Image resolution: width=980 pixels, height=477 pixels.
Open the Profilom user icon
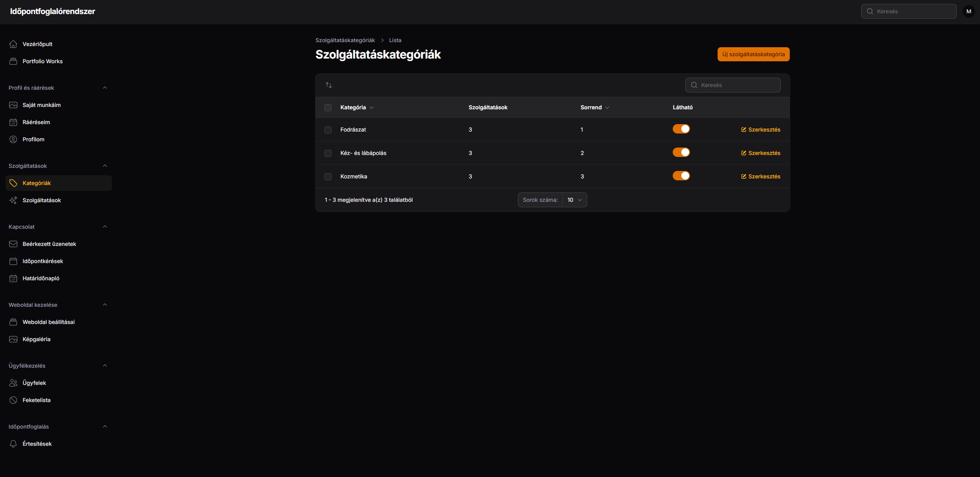[13, 139]
